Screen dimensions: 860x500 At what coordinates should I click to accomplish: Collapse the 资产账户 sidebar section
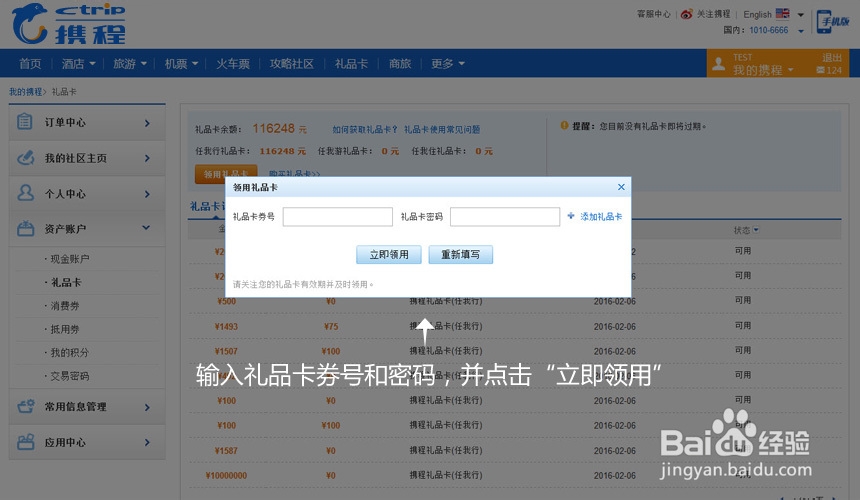coord(146,228)
